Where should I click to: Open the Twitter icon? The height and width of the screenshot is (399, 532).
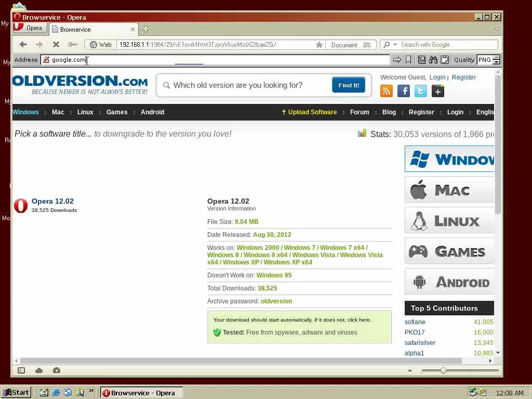[x=421, y=91]
